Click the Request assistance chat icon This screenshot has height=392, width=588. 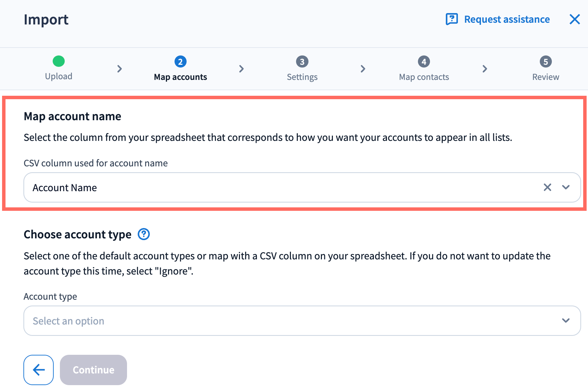click(x=452, y=19)
